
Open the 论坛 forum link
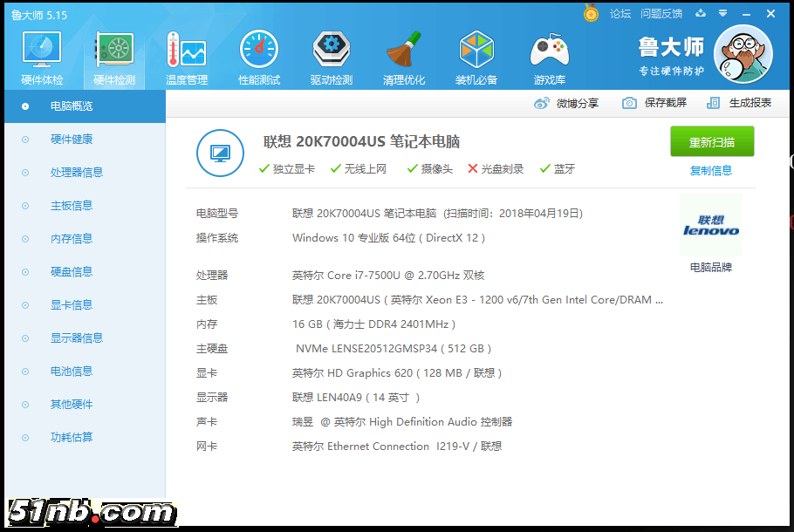tap(622, 14)
